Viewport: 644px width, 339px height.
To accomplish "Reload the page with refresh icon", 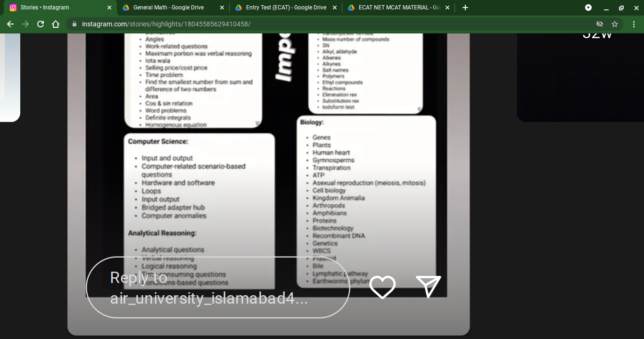I will point(41,24).
